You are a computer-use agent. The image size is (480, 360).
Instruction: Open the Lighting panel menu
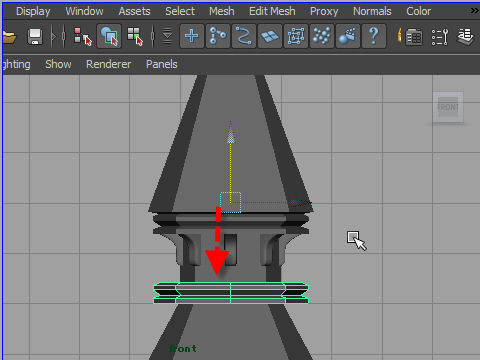(17, 64)
